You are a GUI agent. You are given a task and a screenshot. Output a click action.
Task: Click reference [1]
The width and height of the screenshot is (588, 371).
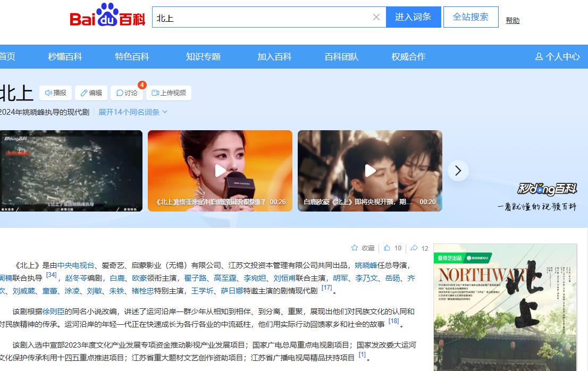pyautogui.click(x=362, y=355)
